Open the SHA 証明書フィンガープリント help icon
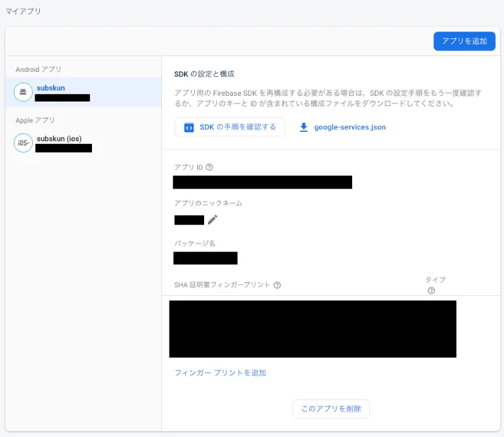This screenshot has height=437, width=504. point(277,285)
